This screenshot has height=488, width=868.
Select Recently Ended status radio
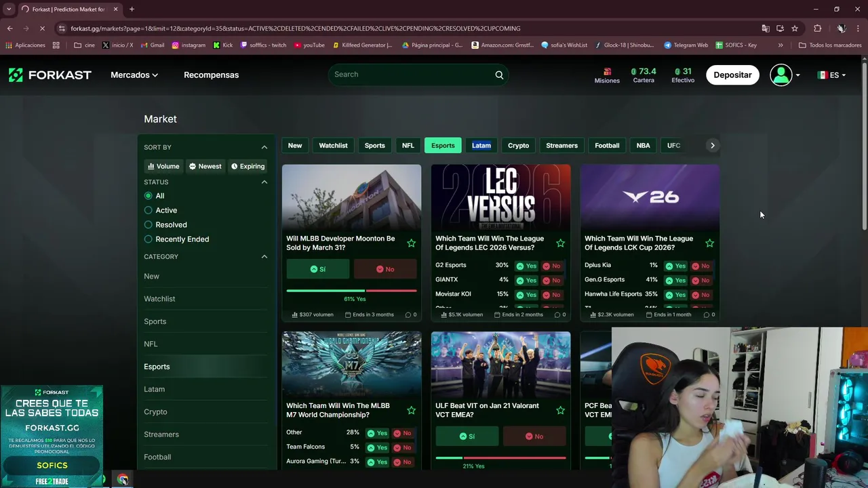pyautogui.click(x=148, y=239)
